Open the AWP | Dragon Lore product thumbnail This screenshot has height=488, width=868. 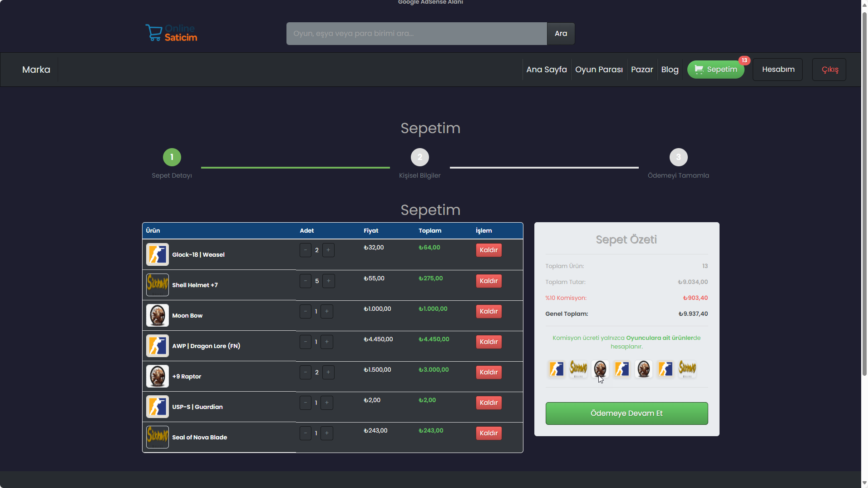click(158, 346)
